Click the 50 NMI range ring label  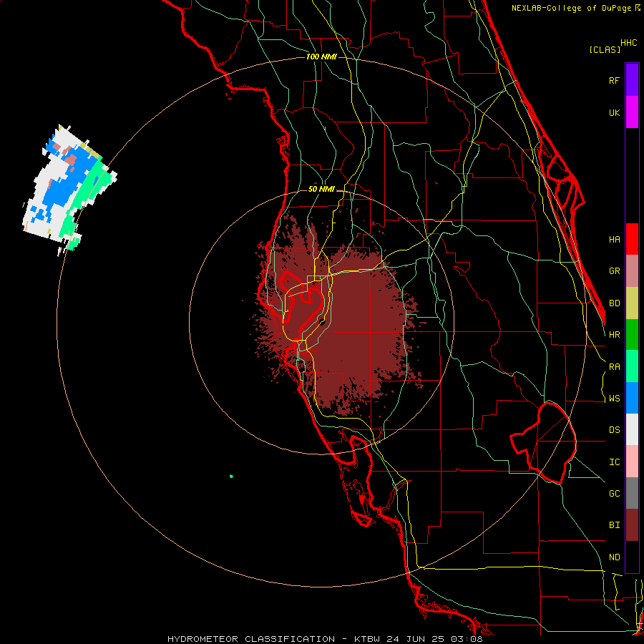tap(321, 190)
